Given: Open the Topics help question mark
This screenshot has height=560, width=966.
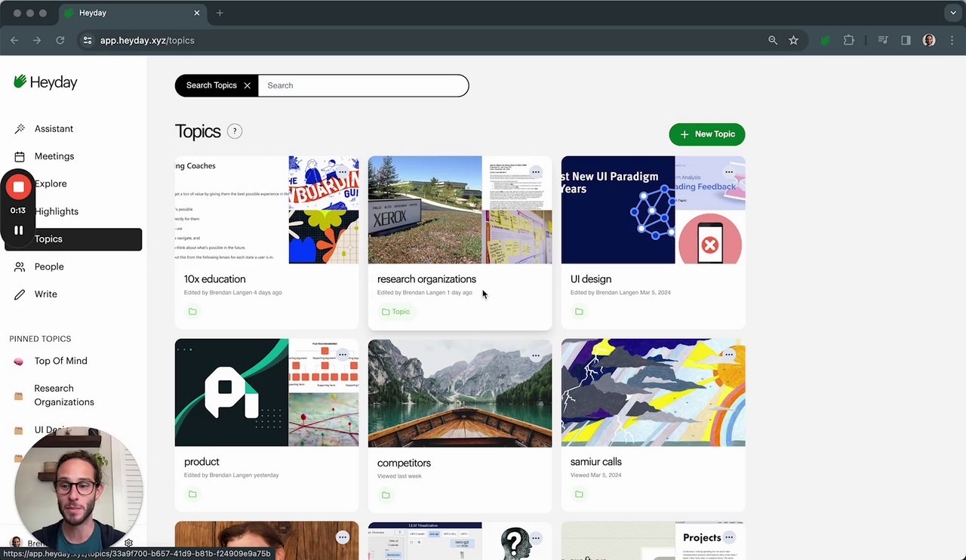Looking at the screenshot, I should click(x=235, y=131).
